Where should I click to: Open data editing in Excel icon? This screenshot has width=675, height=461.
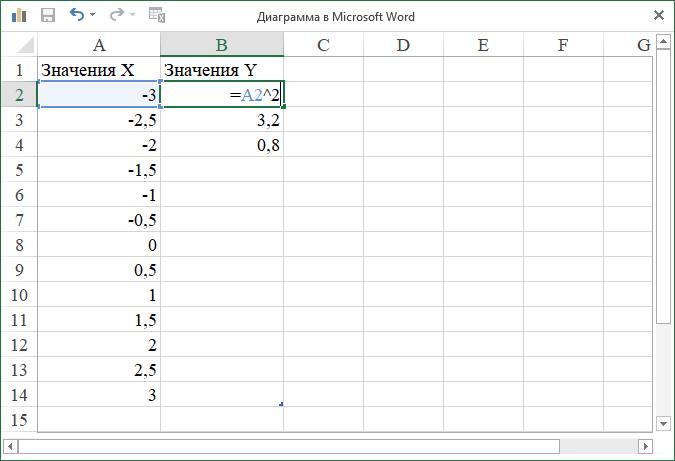157,15
